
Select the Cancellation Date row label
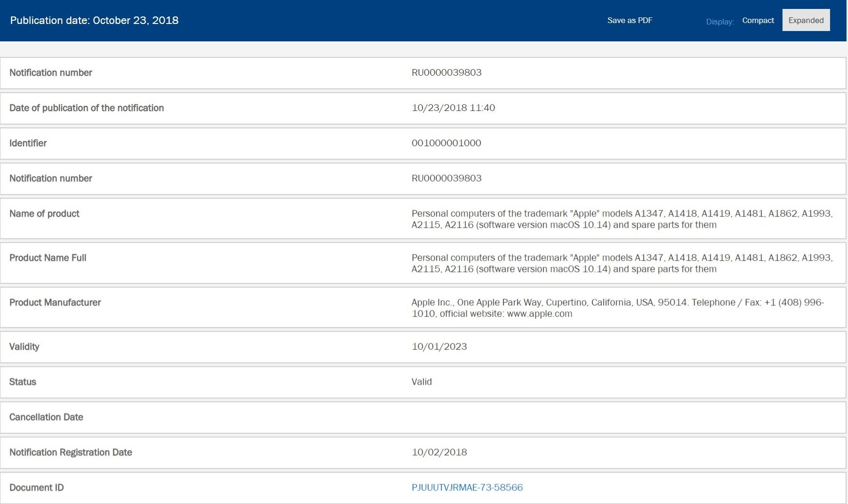click(46, 417)
